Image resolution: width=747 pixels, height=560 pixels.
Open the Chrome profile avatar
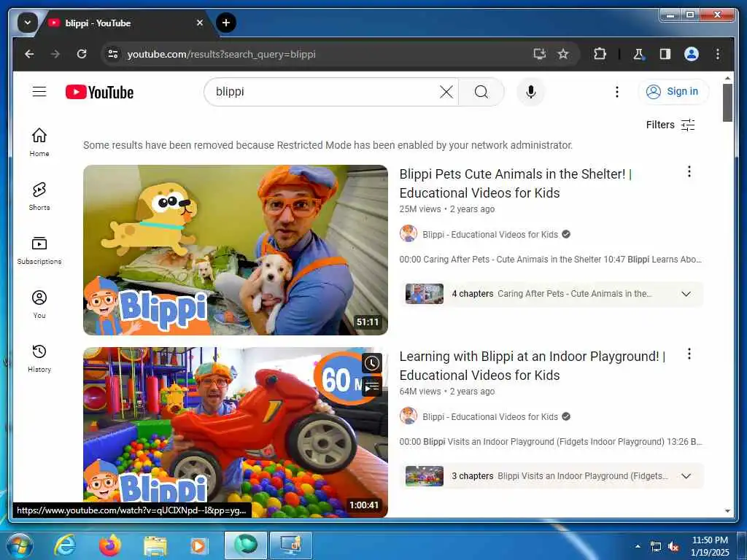[692, 54]
